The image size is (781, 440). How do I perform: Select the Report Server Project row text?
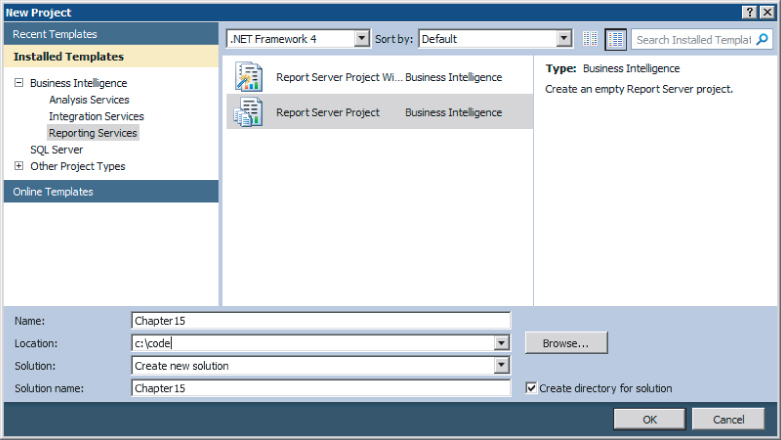pyautogui.click(x=328, y=113)
